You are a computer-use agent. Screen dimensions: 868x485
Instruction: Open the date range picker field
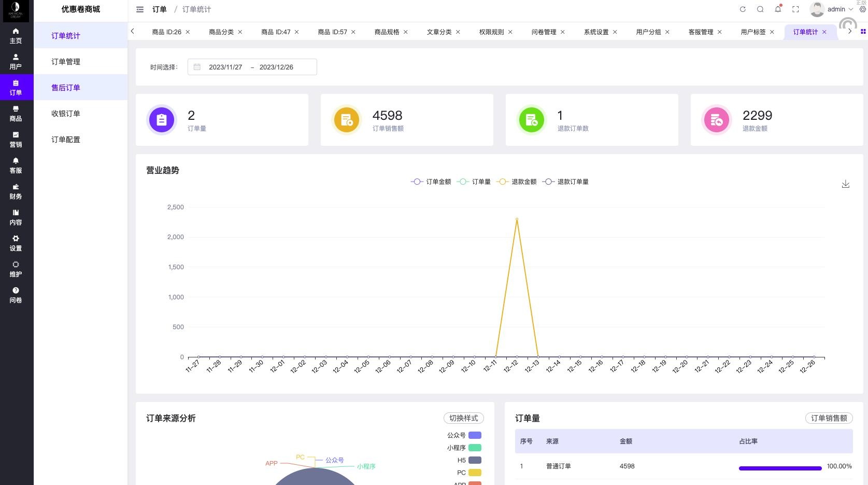coord(252,67)
